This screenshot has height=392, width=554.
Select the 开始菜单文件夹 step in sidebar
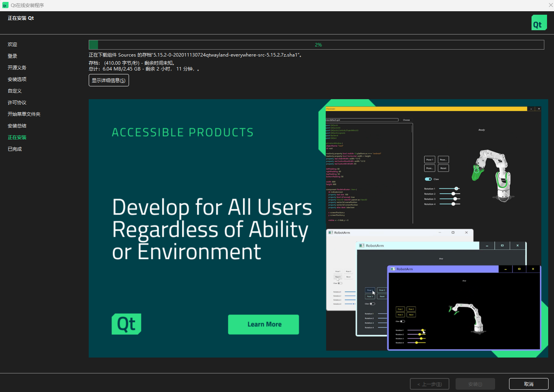pyautogui.click(x=24, y=114)
